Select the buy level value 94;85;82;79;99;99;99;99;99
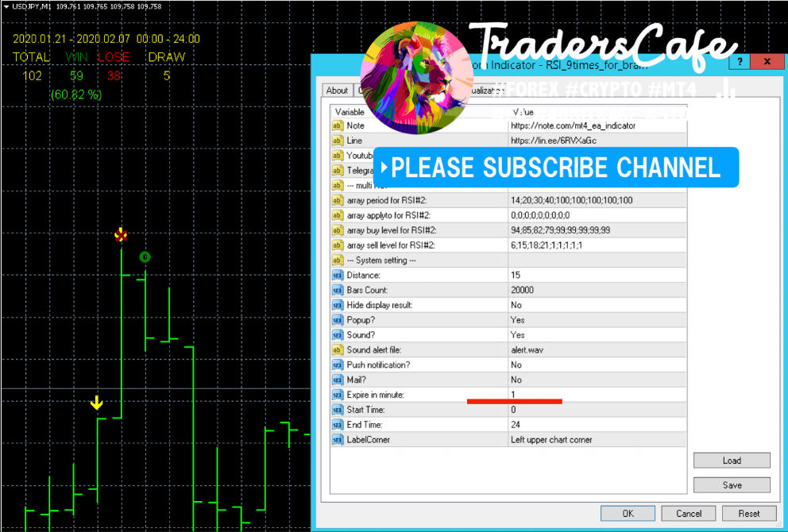 560,230
